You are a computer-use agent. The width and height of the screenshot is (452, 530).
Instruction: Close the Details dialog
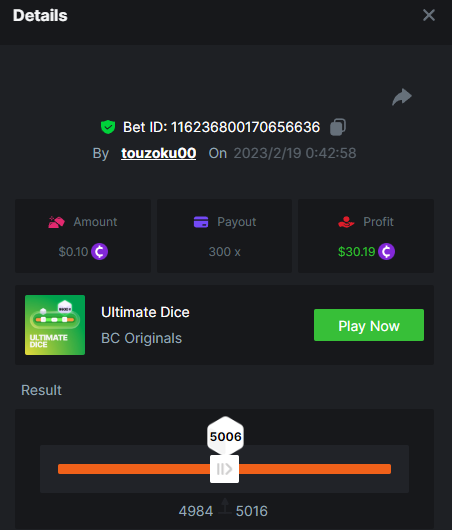[x=429, y=15]
